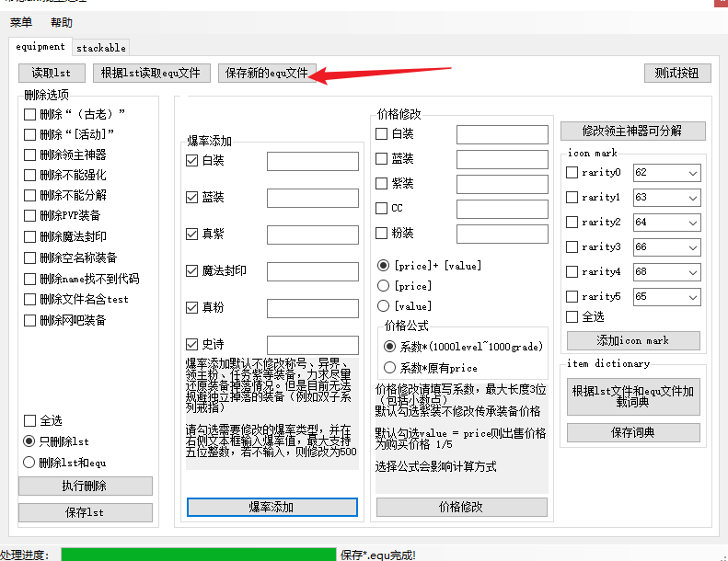Click the green progress bar
Viewport: 728px width, 561px height.
(196, 555)
